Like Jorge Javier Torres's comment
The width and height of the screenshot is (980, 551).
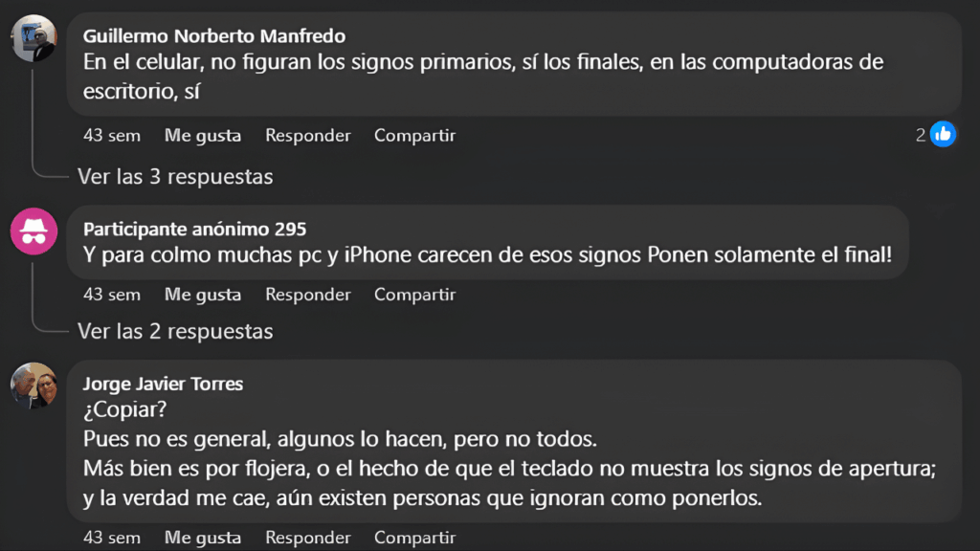pos(202,537)
